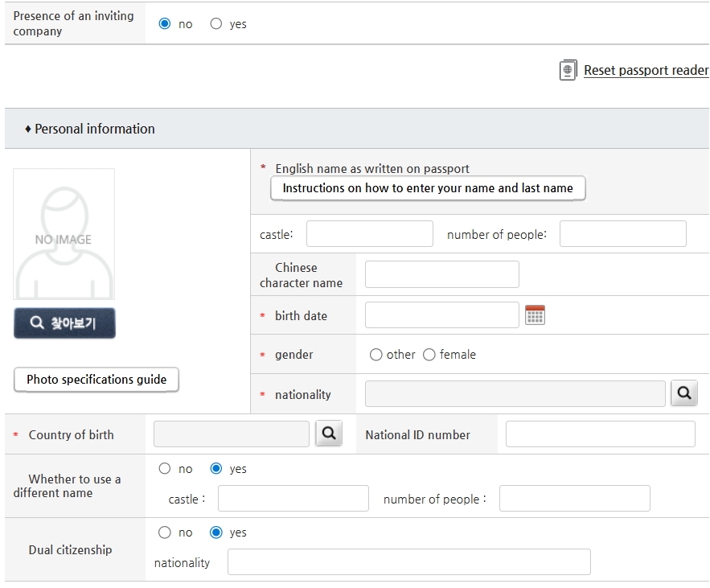710x588 pixels.
Task: Select the "female" gender option
Action: 429,354
